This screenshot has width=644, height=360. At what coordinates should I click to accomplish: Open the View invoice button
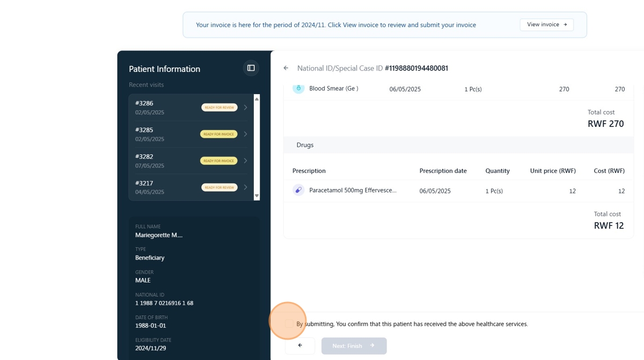click(x=546, y=25)
